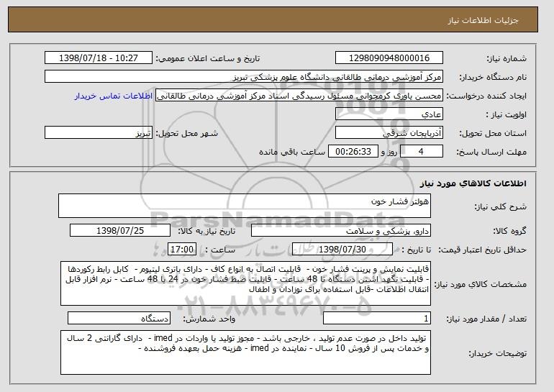Click the label واحد شمارش

[x=209, y=319]
